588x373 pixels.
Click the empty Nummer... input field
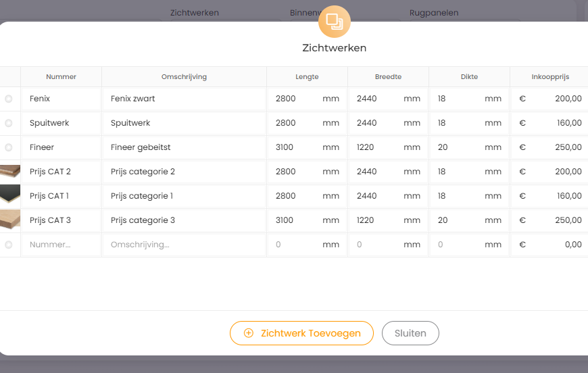61,245
